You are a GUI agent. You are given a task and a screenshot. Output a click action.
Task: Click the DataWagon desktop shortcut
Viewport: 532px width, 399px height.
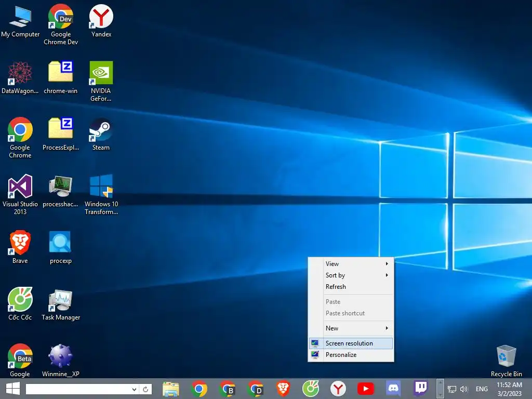click(x=20, y=78)
